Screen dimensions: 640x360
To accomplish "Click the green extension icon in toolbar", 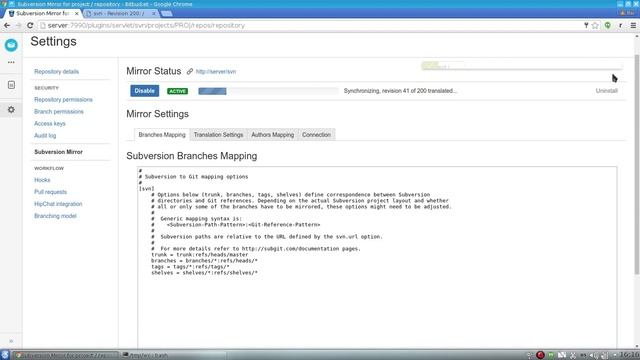I will click(608, 25).
